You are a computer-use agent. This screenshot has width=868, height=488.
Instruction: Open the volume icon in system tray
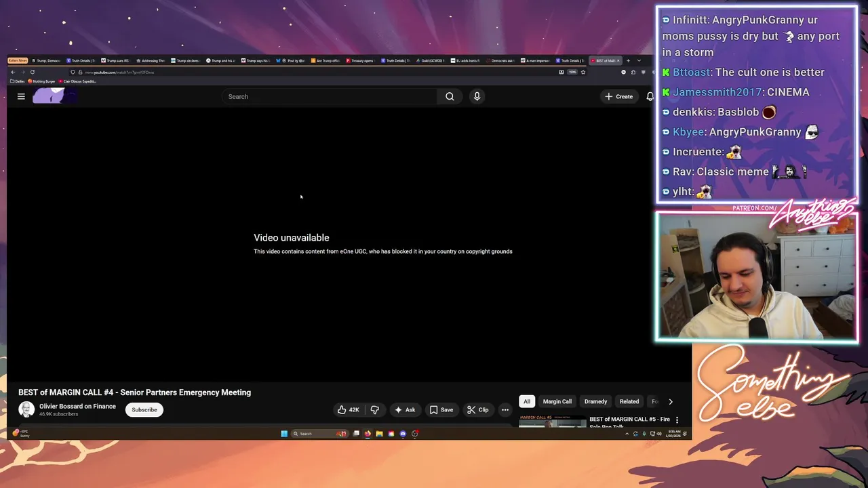660,434
